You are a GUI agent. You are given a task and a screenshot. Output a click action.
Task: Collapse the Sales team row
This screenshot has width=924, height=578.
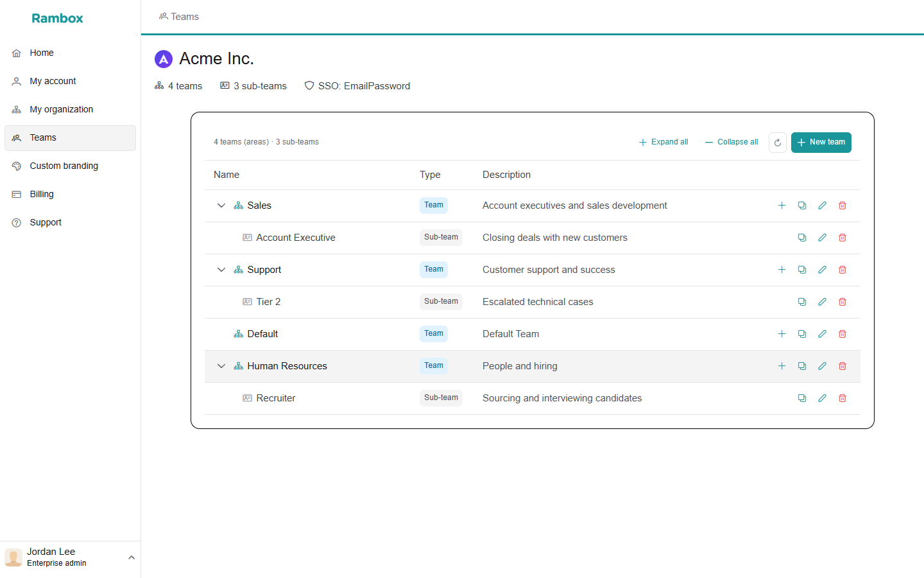[x=221, y=206]
